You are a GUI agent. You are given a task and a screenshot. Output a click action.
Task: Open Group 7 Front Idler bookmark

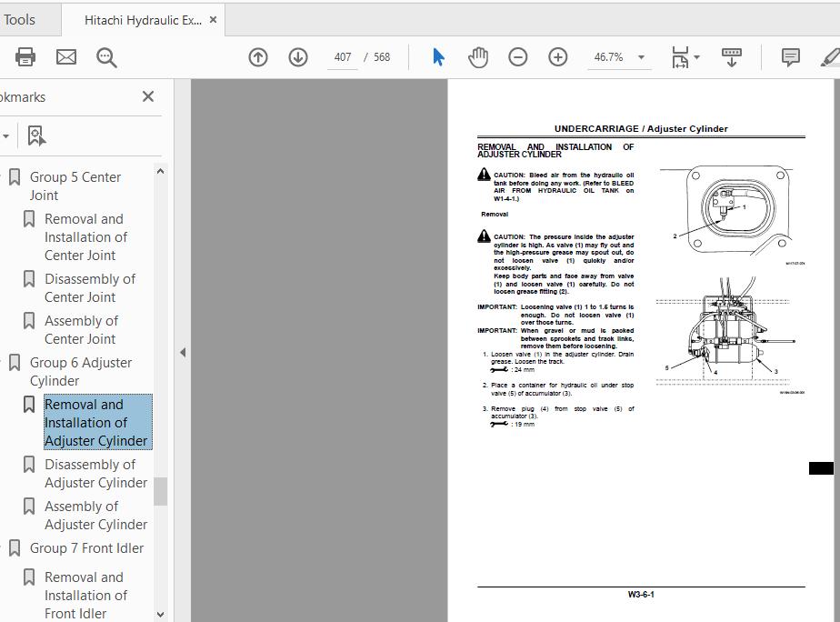(x=87, y=547)
